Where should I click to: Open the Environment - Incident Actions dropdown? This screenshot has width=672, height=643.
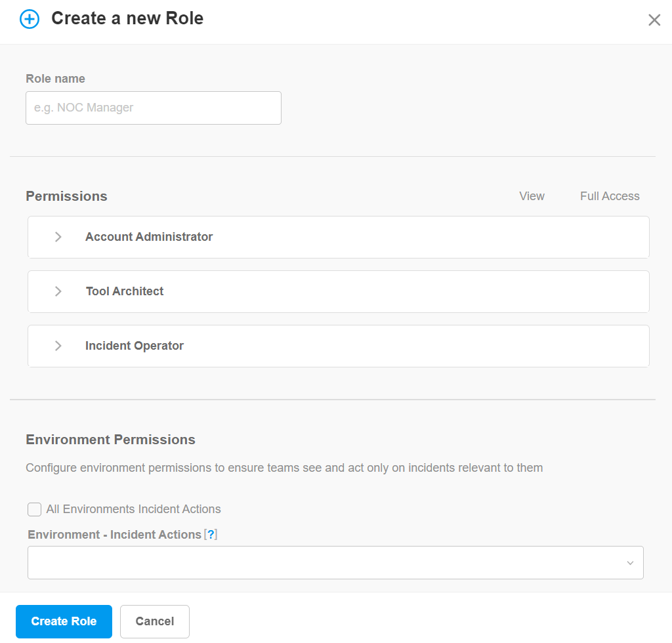[335, 562]
